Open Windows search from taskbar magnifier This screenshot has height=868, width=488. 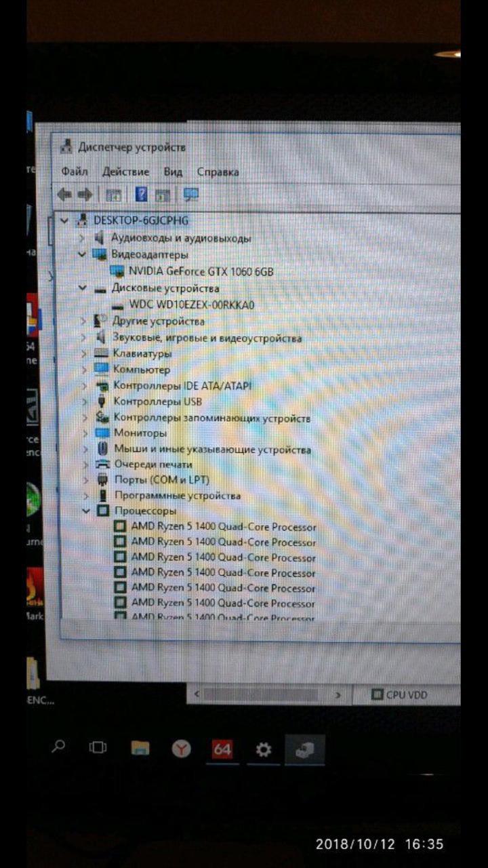click(59, 747)
